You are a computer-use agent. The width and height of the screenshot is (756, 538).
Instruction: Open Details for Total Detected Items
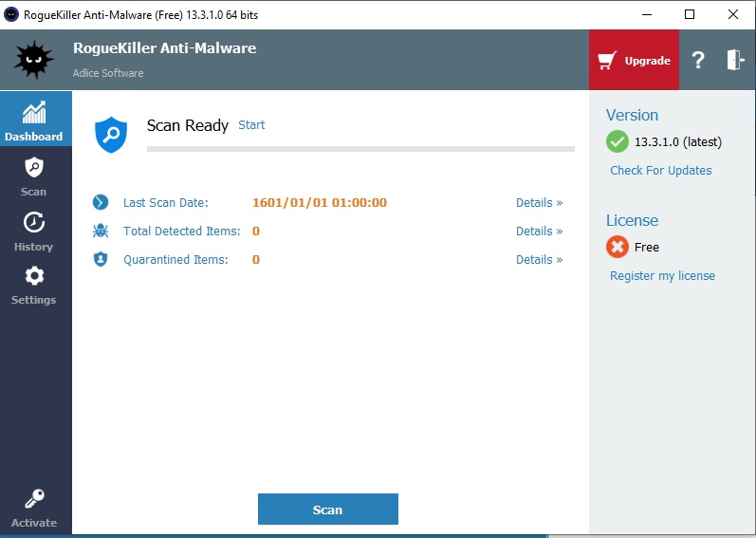tap(539, 231)
